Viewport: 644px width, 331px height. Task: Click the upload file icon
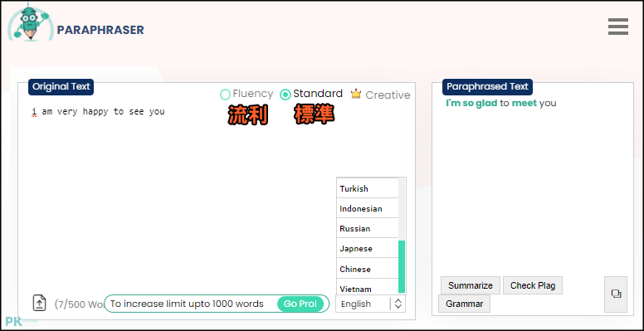click(40, 303)
